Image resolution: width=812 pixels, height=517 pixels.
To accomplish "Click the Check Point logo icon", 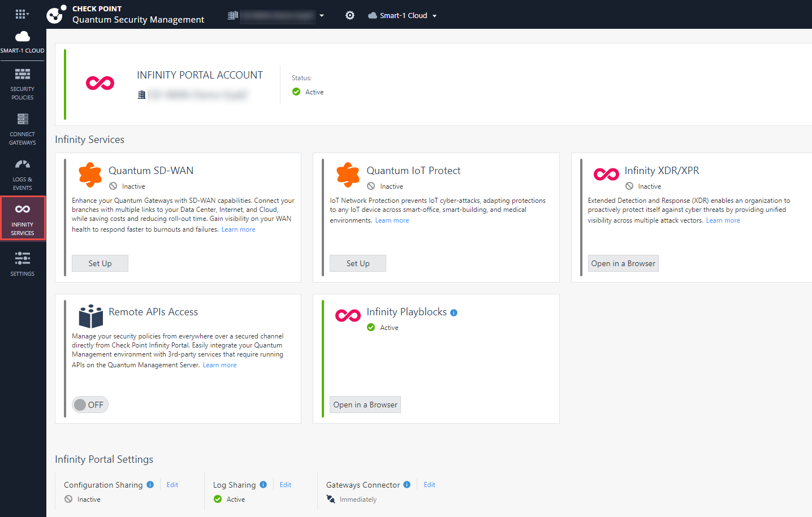I will coord(55,15).
